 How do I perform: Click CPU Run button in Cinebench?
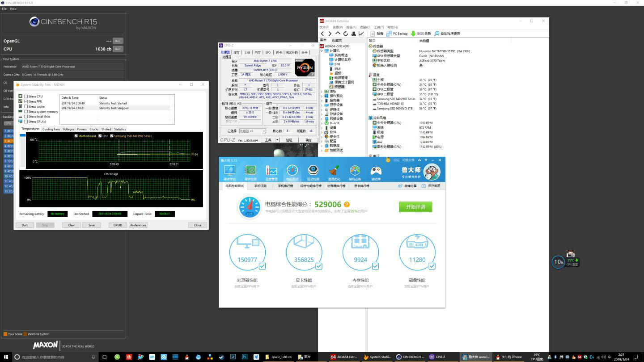point(118,49)
